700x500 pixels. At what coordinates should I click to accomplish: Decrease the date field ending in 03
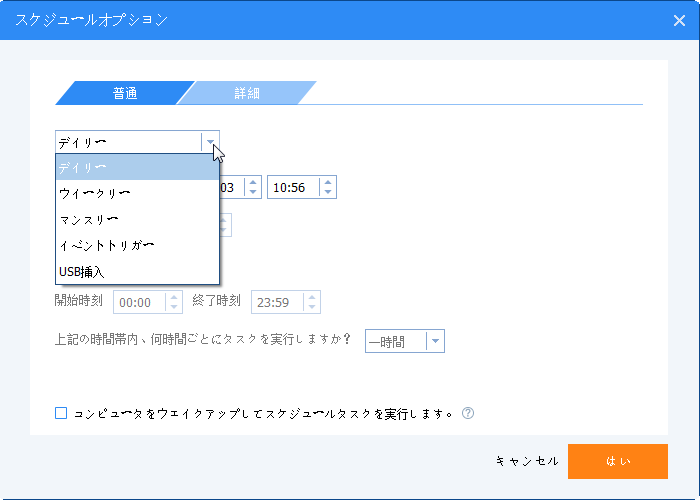point(253,192)
